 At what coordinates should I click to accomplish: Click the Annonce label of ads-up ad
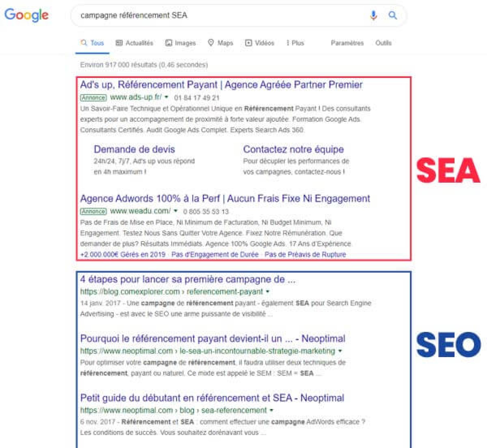(x=93, y=98)
